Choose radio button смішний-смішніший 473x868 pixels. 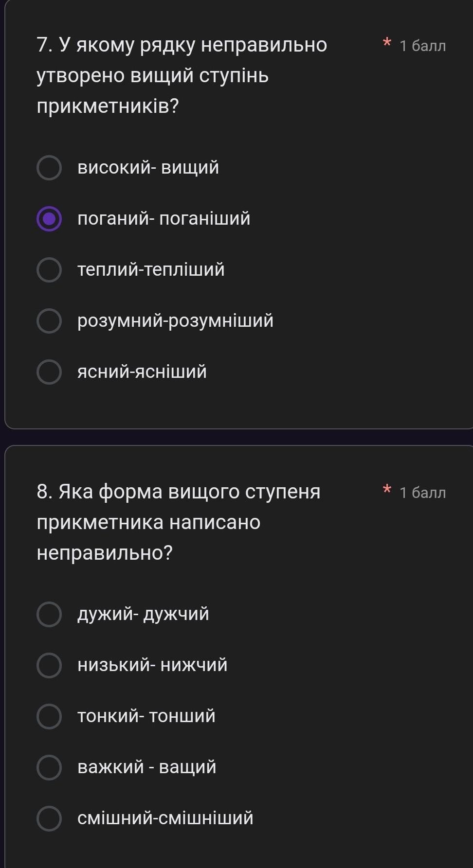pos(49,818)
